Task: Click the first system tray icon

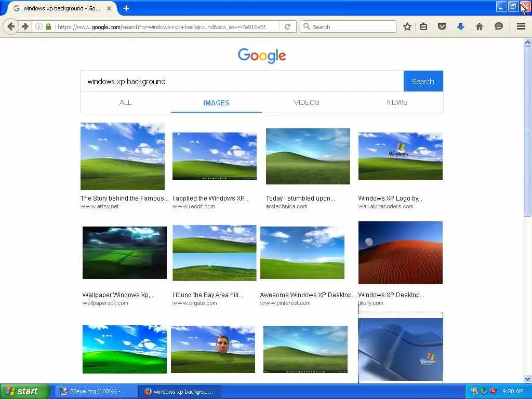Action: point(474,392)
